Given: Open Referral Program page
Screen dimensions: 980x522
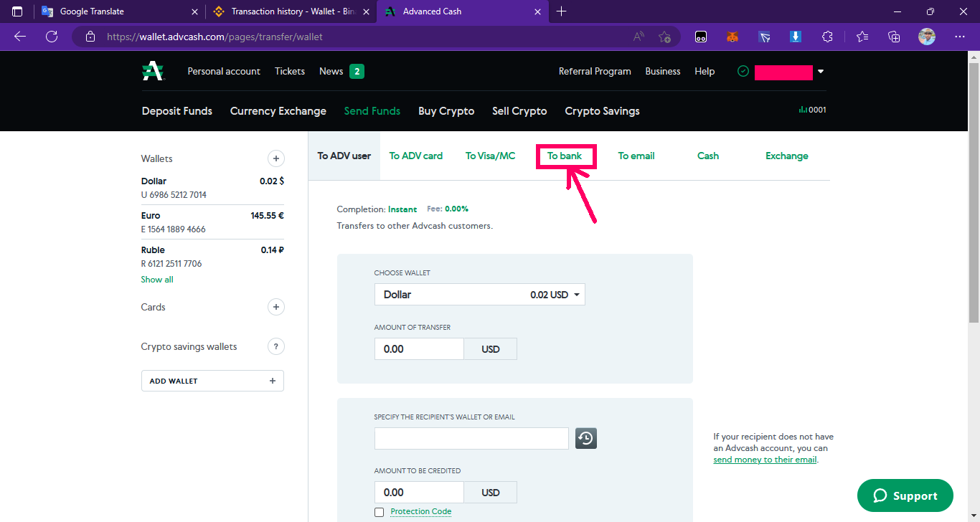Looking at the screenshot, I should coord(595,71).
